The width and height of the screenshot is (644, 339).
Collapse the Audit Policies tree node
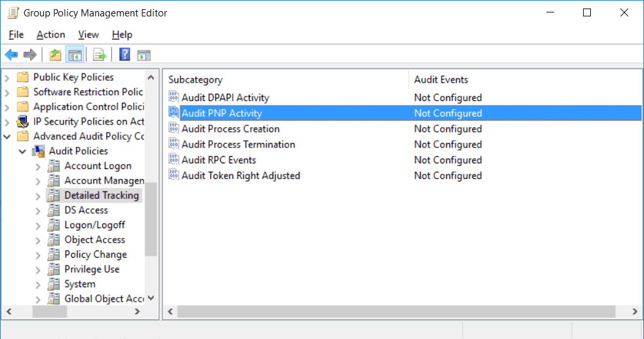point(22,151)
